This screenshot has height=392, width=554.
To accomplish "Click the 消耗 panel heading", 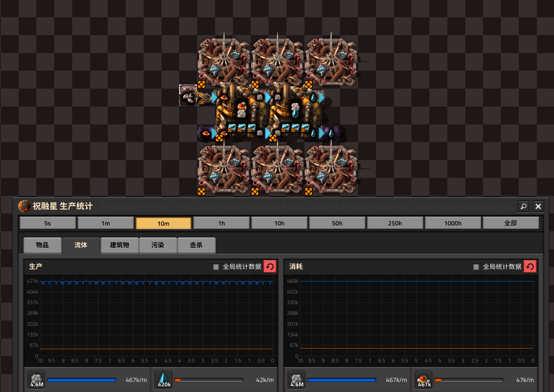I will tap(296, 266).
